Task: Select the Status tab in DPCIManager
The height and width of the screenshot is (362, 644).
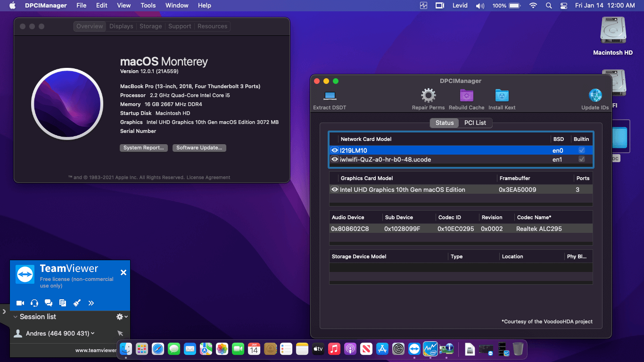Action: [444, 123]
